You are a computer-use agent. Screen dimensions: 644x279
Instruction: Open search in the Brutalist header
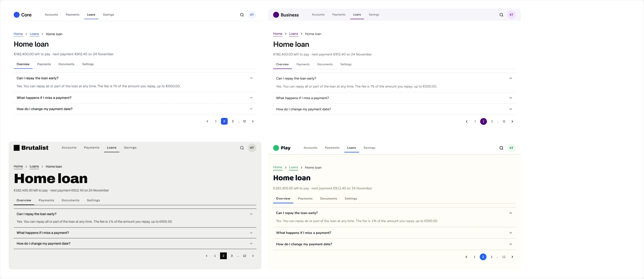tap(242, 148)
